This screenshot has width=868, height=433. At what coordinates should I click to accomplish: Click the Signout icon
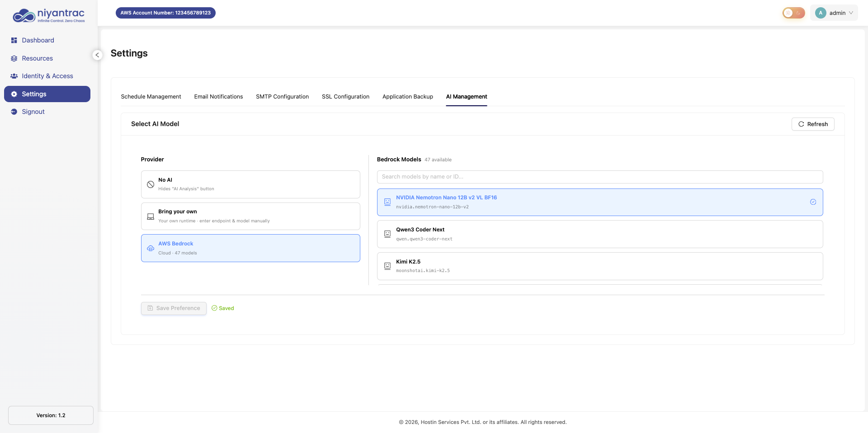(14, 112)
